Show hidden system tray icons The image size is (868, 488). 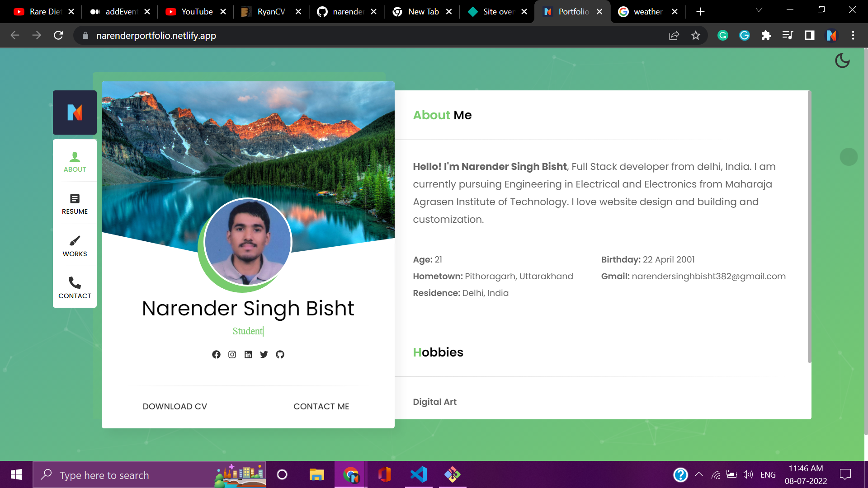(699, 474)
